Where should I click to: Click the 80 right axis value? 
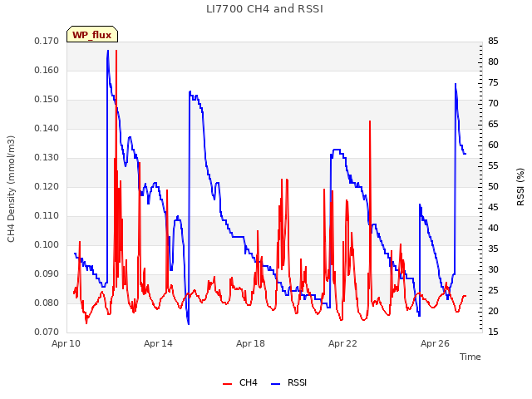(493, 62)
